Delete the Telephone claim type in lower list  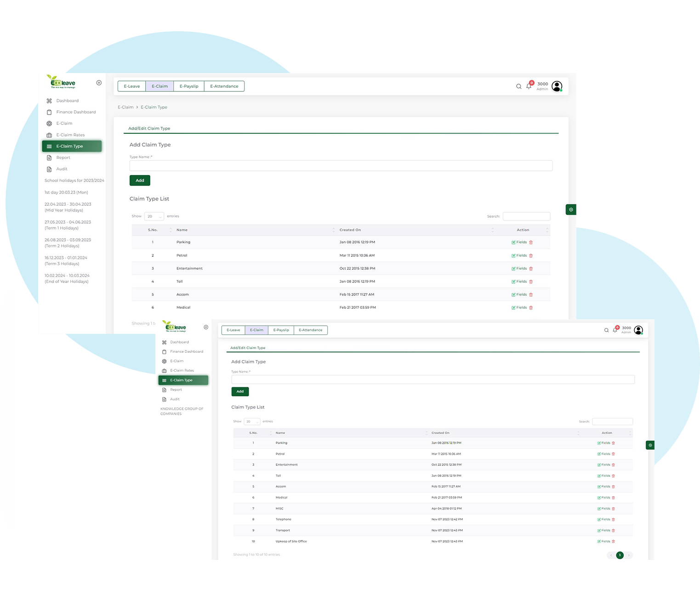tap(613, 520)
